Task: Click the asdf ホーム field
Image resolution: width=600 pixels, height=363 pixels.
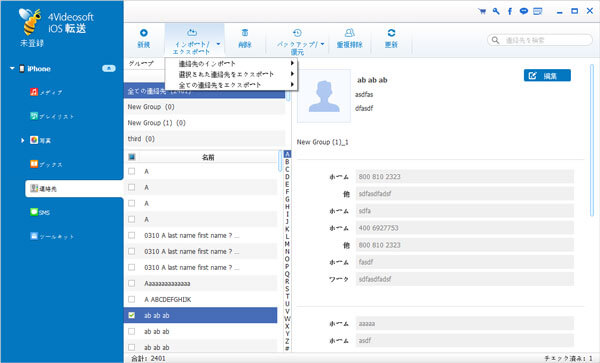Action: pos(465,340)
